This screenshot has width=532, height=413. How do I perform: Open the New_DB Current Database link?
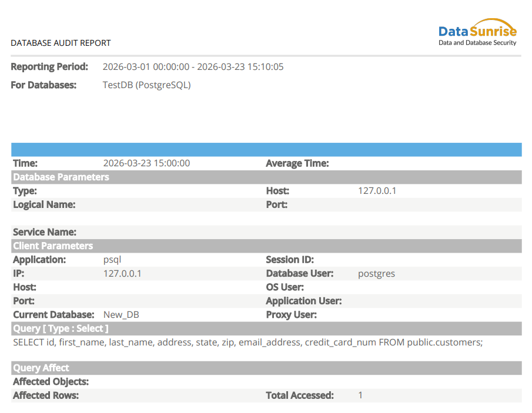[x=121, y=314]
